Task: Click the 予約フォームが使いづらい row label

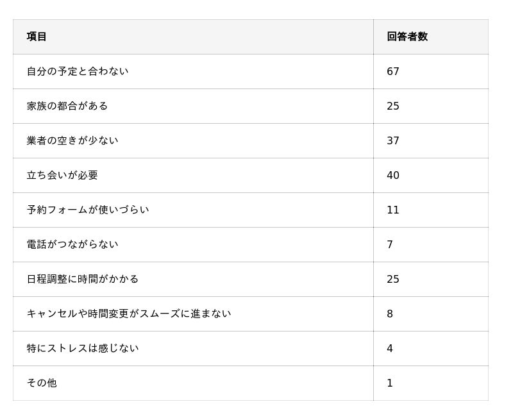Action: (88, 210)
